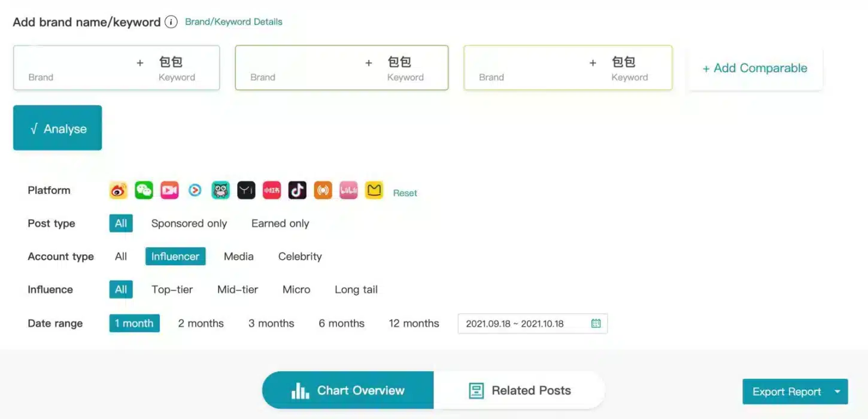This screenshot has height=419, width=868.
Task: Switch to the Chart Overview tab
Action: (348, 391)
